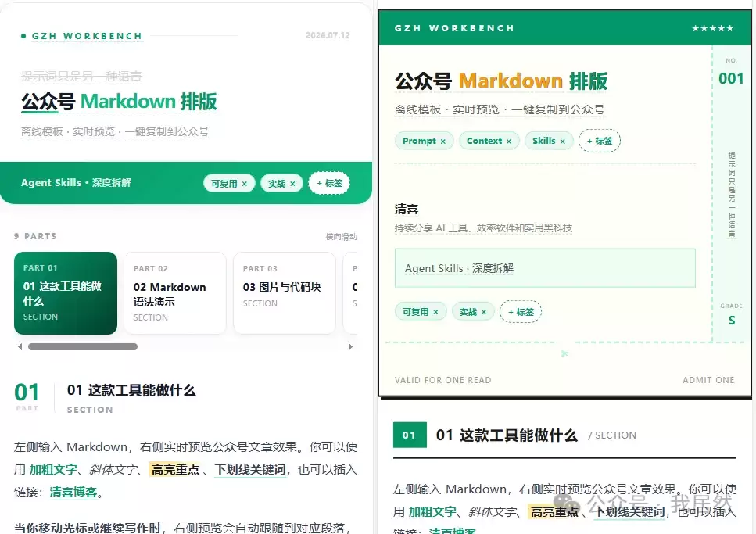Click the GRADE S label on ticket stub
Viewport: 756px width, 534px height.
coord(732,315)
